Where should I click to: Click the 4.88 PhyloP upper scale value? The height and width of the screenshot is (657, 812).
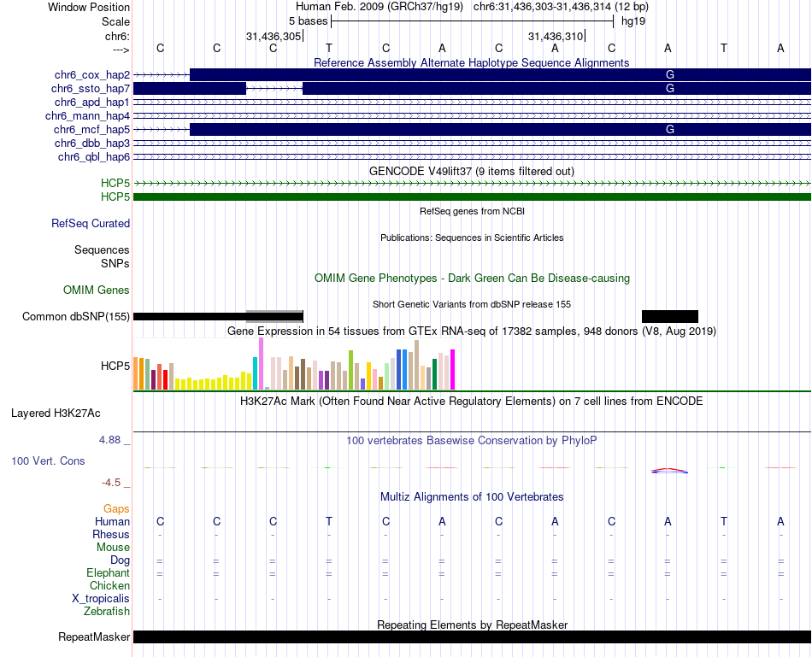click(109, 440)
